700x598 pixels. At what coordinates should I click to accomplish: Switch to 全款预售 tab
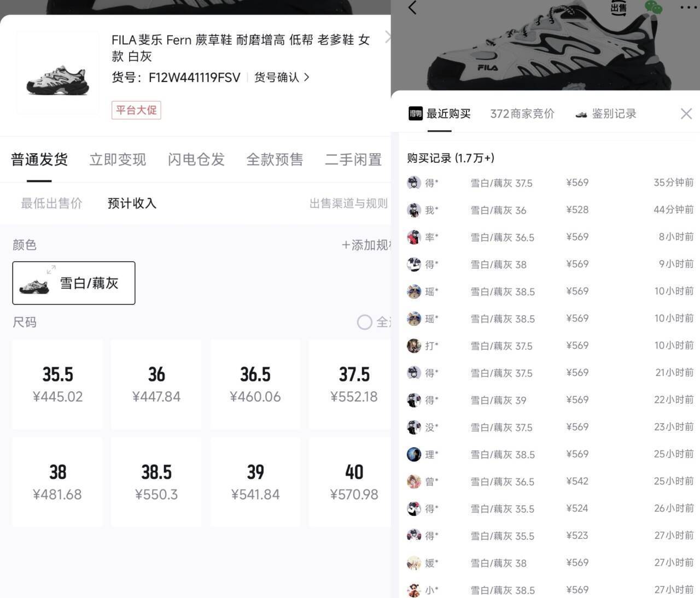[x=275, y=160]
